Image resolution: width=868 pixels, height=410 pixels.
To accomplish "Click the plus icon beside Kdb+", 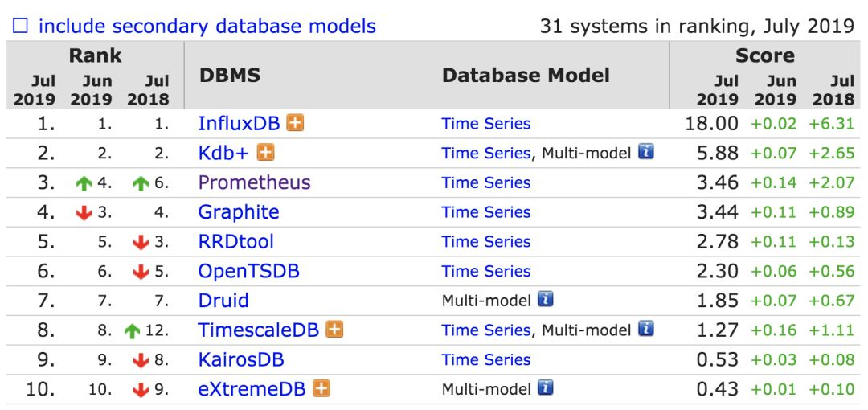I will 266,153.
